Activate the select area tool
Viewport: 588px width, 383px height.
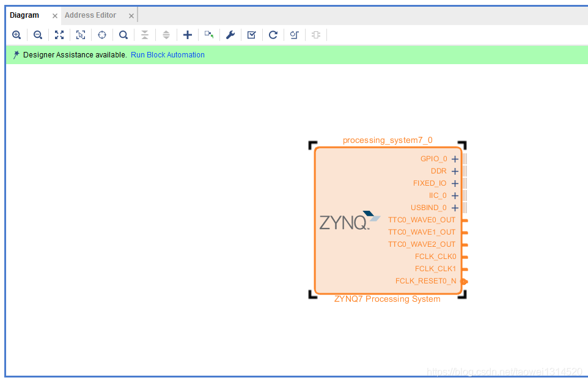(81, 35)
